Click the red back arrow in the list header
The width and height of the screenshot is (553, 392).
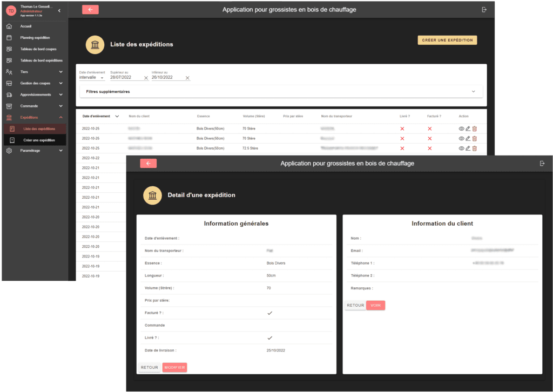pos(90,10)
